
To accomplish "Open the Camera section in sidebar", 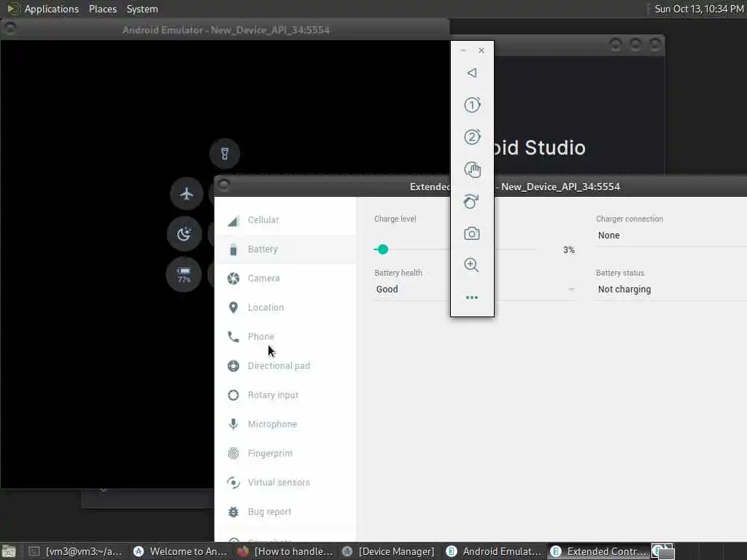I will (285, 278).
